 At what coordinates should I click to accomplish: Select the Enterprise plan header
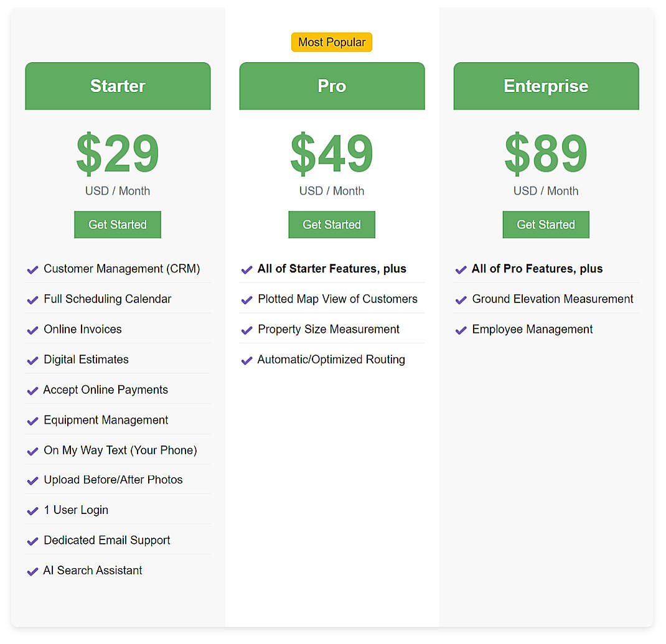[x=545, y=86]
